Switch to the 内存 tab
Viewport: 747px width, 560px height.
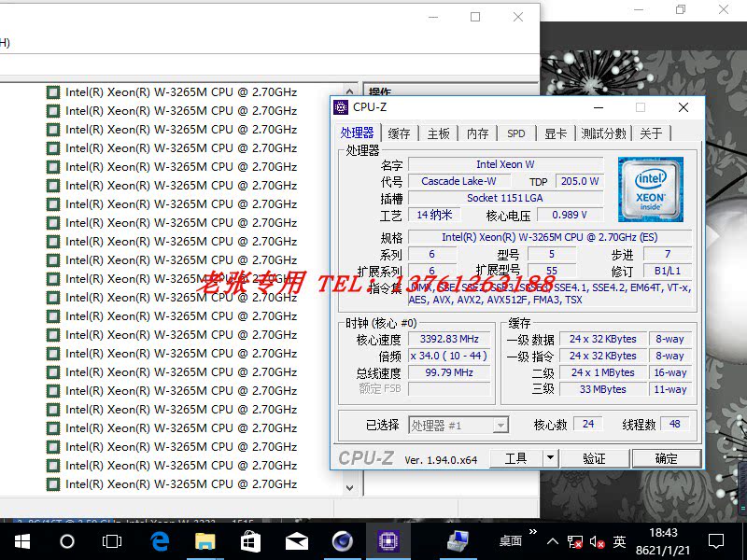[478, 133]
